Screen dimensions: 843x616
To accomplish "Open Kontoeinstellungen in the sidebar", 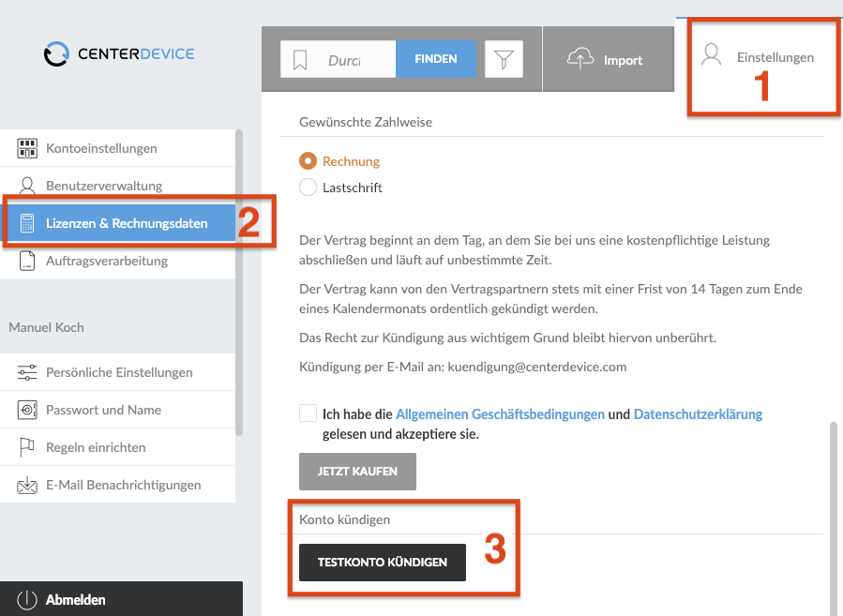I will coord(118,148).
